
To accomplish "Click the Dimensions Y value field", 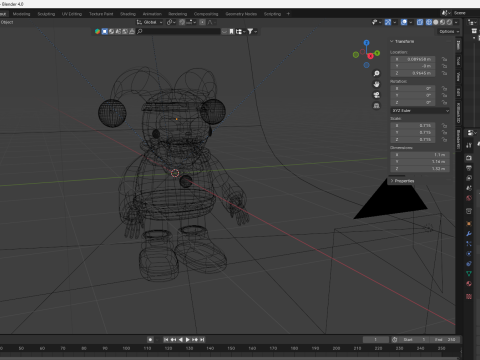I will click(x=420, y=162).
